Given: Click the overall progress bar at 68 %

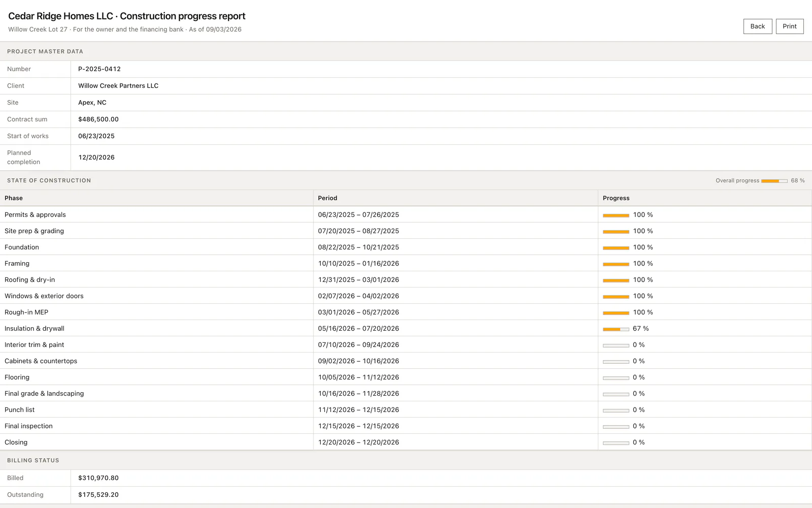Looking at the screenshot, I should coord(774,181).
